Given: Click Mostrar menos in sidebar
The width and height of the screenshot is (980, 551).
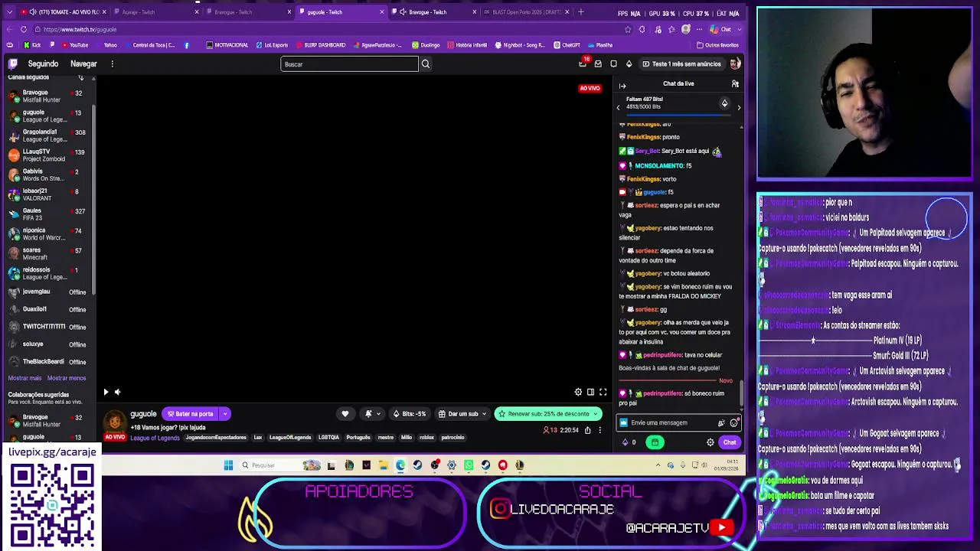Looking at the screenshot, I should tap(67, 378).
